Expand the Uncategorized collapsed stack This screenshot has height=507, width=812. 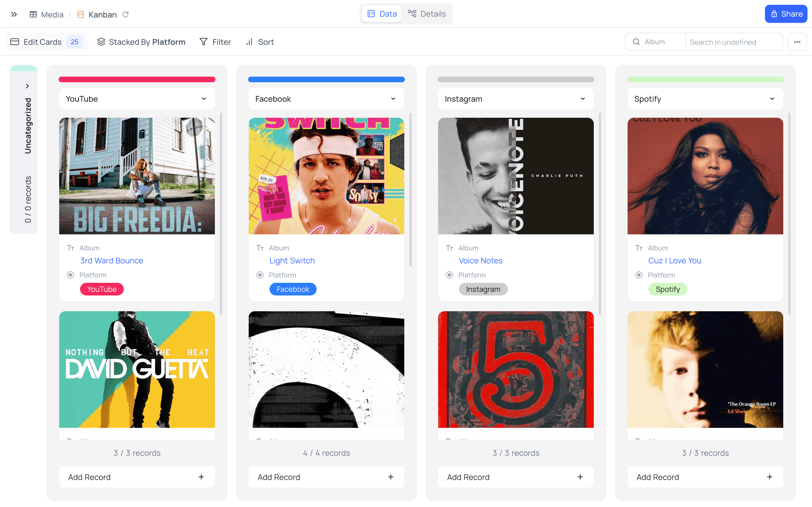tap(28, 86)
